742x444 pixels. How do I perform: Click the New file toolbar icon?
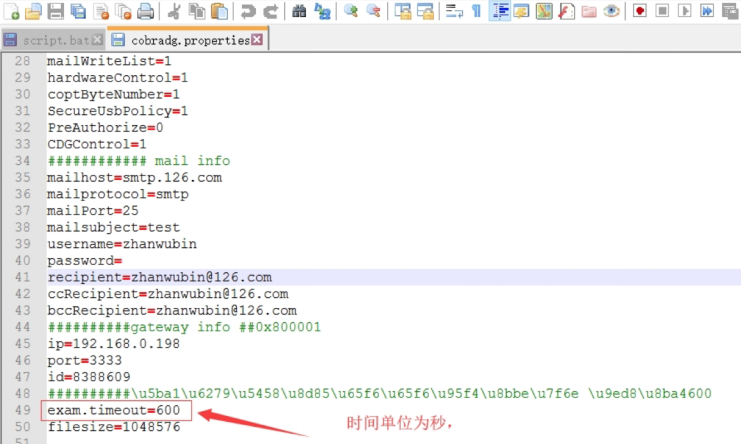point(12,12)
